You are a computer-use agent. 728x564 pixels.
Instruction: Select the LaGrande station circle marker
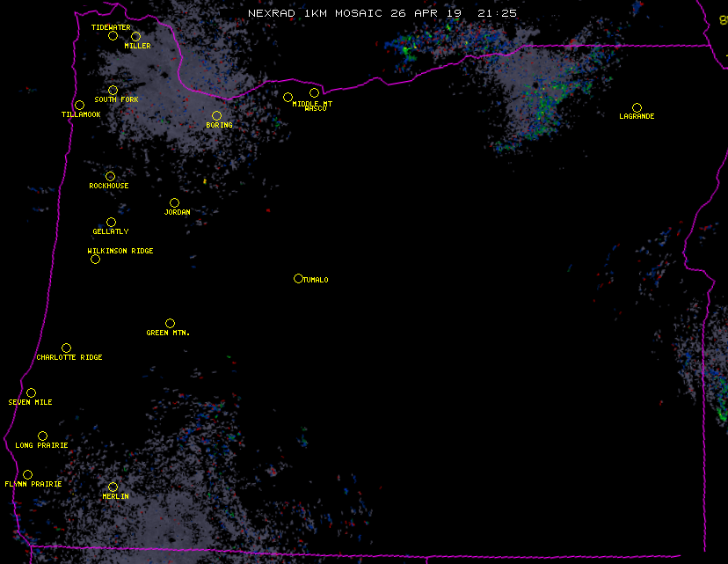(637, 107)
